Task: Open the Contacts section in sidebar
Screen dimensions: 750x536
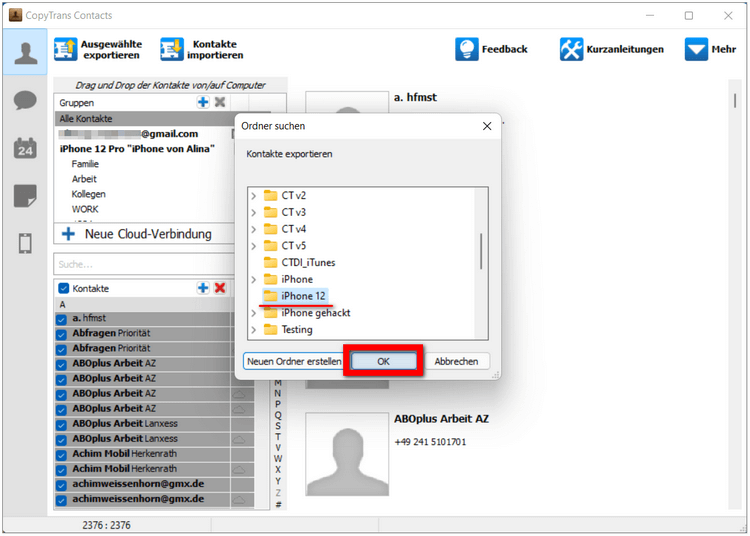Action: 25,52
